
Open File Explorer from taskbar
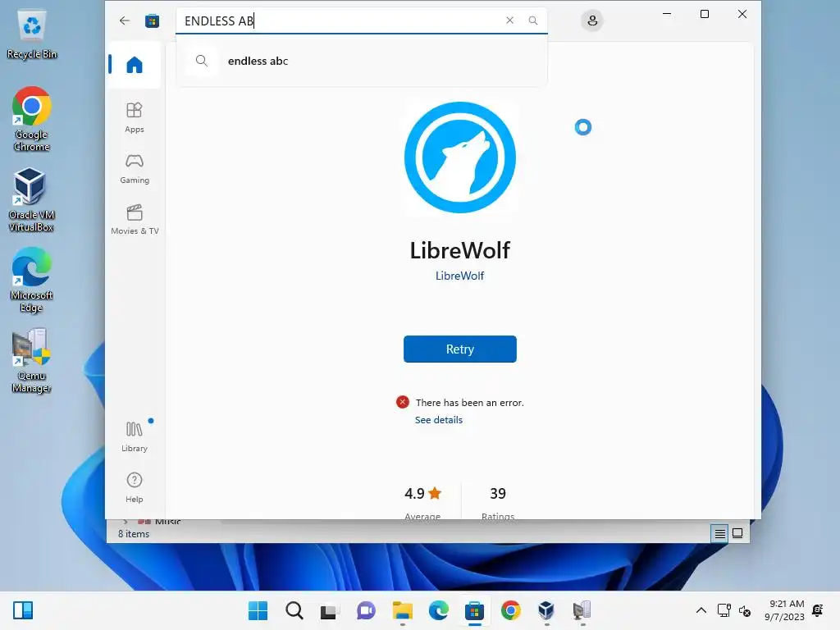point(402,610)
